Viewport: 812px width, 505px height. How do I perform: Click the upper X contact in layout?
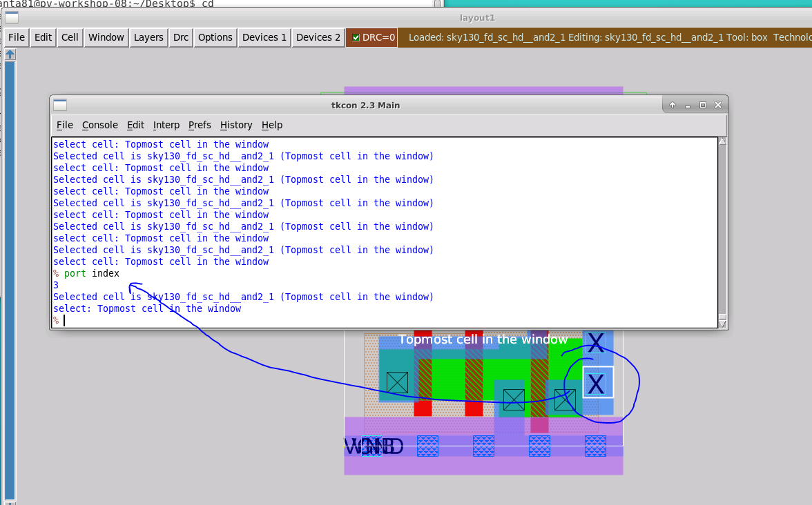click(x=596, y=342)
